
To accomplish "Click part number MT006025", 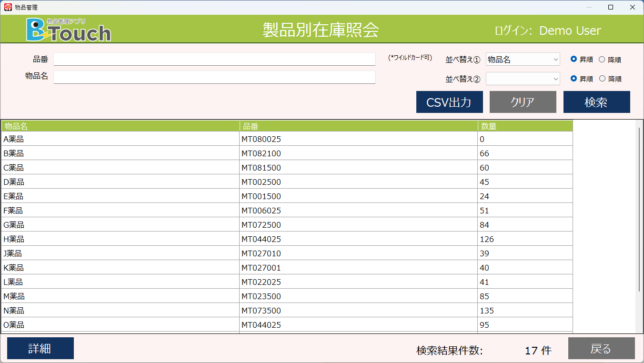I will pos(261,211).
